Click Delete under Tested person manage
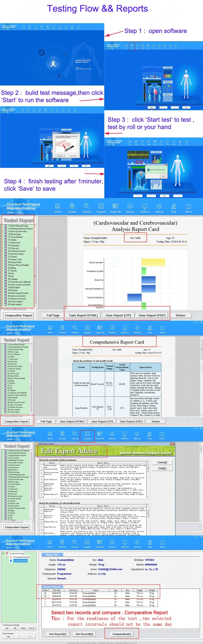 click(23, 628)
